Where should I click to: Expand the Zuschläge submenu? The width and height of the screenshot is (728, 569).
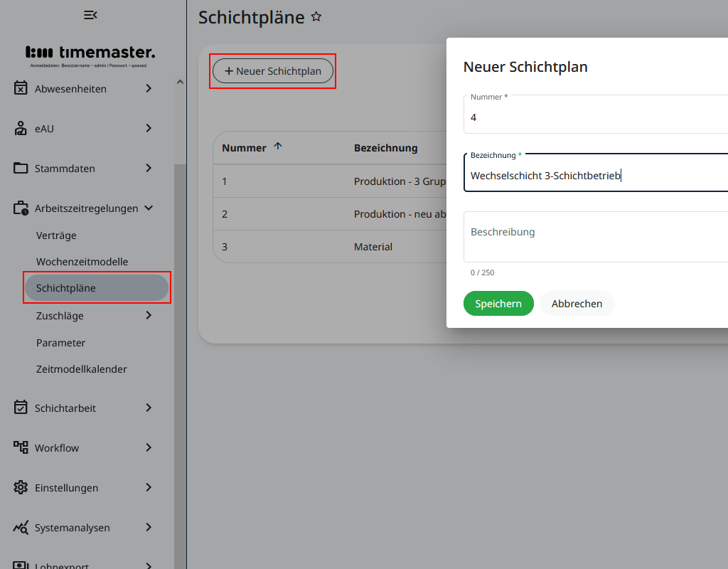pos(59,316)
